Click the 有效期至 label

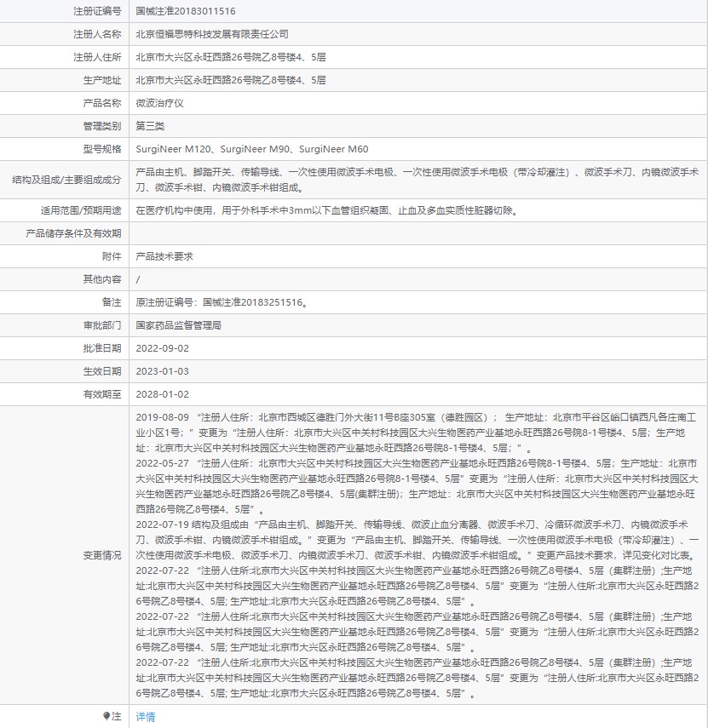coord(102,394)
